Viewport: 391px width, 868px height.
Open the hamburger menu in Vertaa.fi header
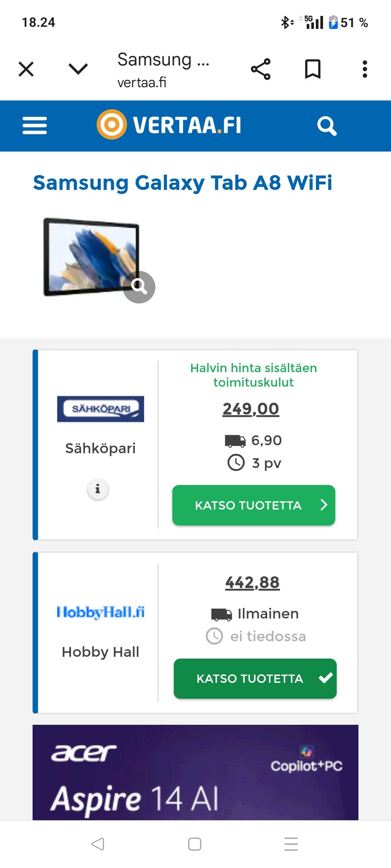35,125
